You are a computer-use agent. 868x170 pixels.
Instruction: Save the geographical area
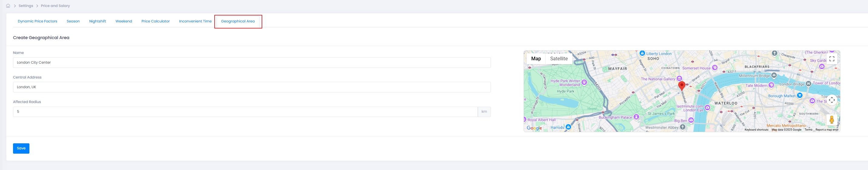point(21,148)
